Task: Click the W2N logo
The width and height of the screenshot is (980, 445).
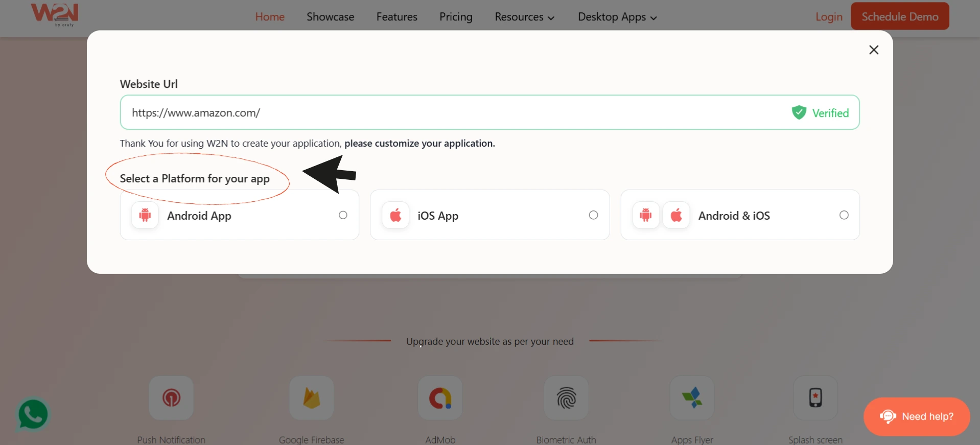Action: pyautogui.click(x=55, y=14)
